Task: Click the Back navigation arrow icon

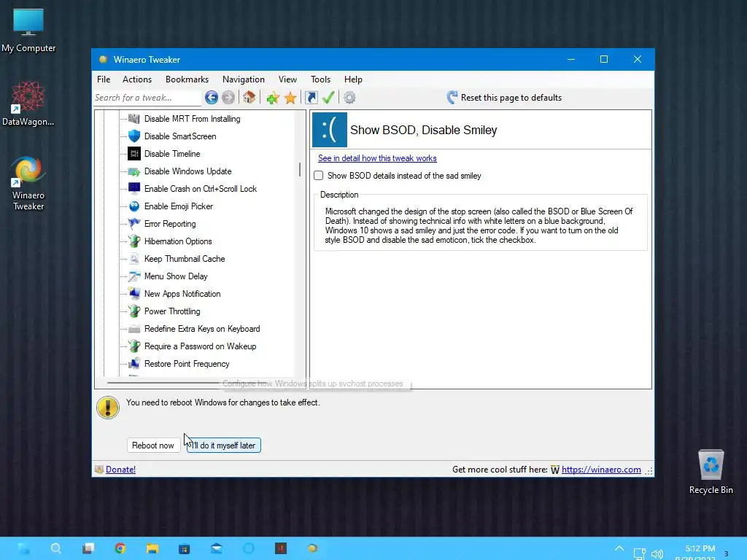Action: pos(212,98)
